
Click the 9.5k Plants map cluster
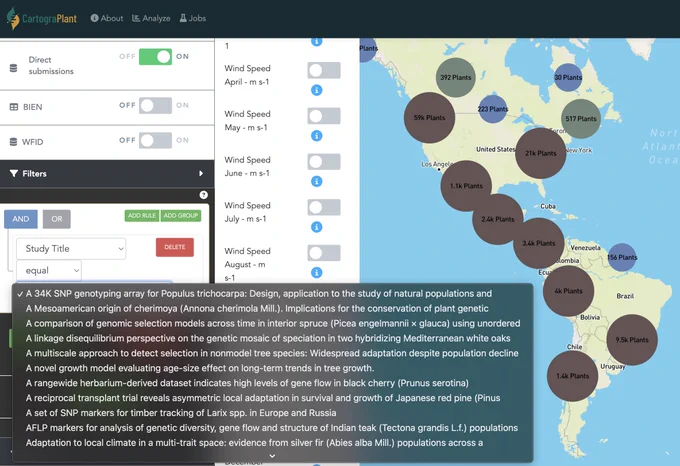pyautogui.click(x=632, y=340)
